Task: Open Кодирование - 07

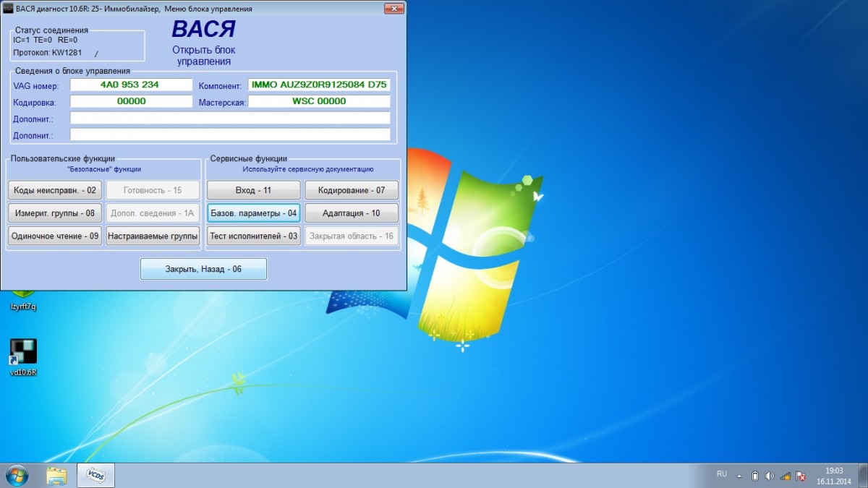Action: (352, 190)
